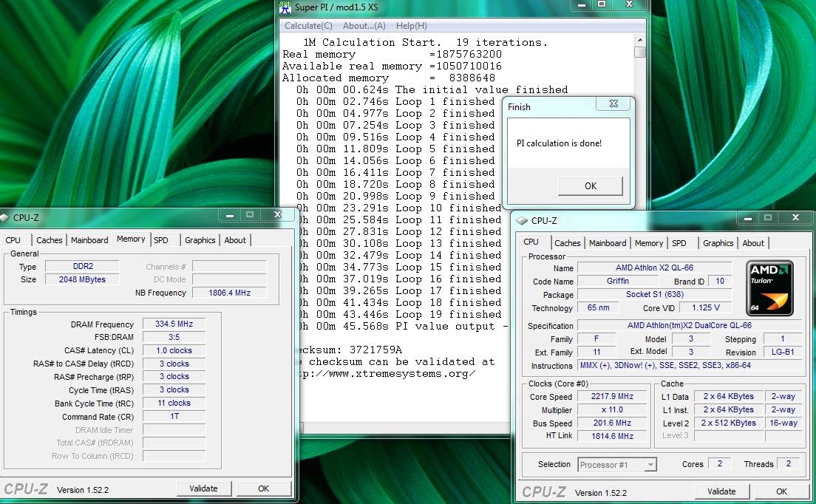
Task: Click the Specification AMD Athlon(tm)X2 DualCore field
Action: click(690, 325)
